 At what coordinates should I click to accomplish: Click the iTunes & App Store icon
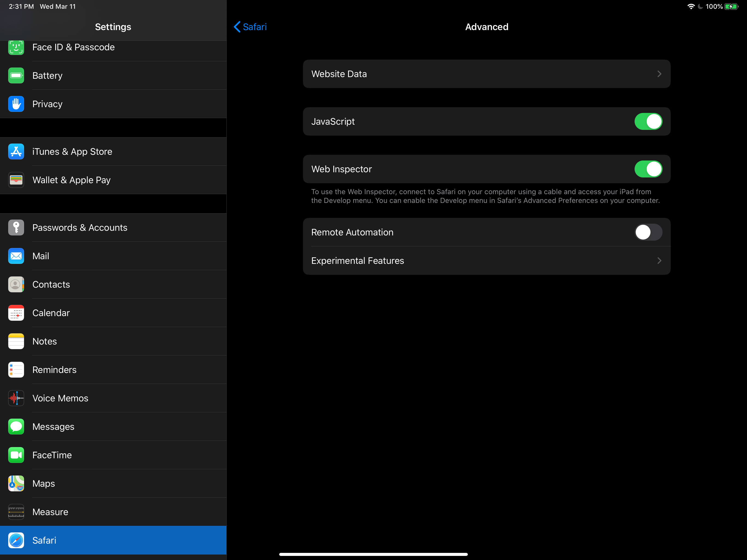[x=16, y=152]
